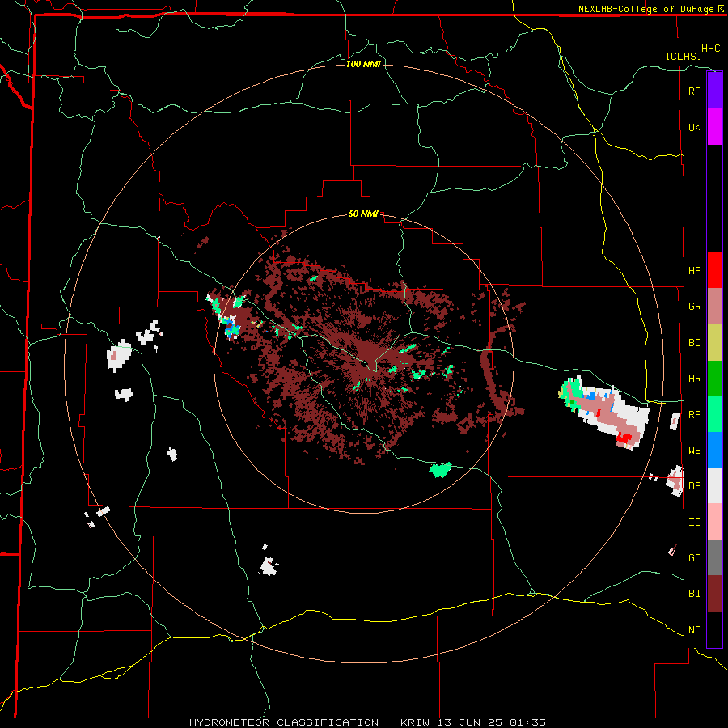Click the [CLAS] label above the legend
The width and height of the screenshot is (728, 728).
[684, 56]
